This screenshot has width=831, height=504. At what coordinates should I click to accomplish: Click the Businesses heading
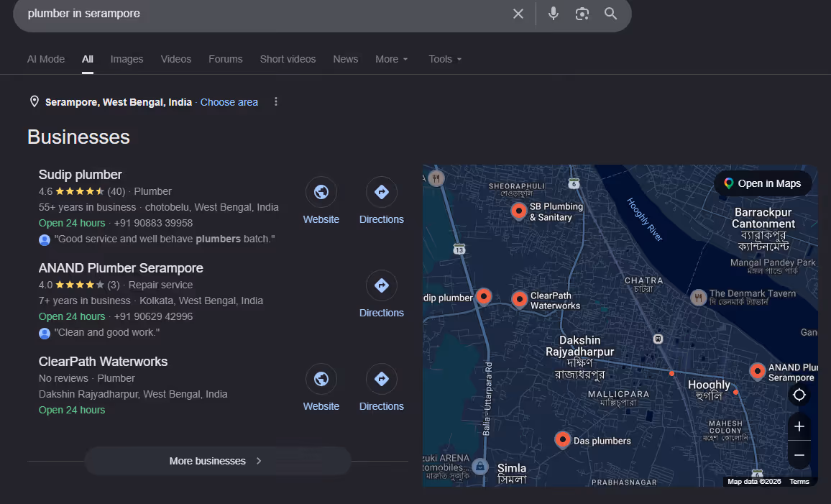pyautogui.click(x=78, y=137)
